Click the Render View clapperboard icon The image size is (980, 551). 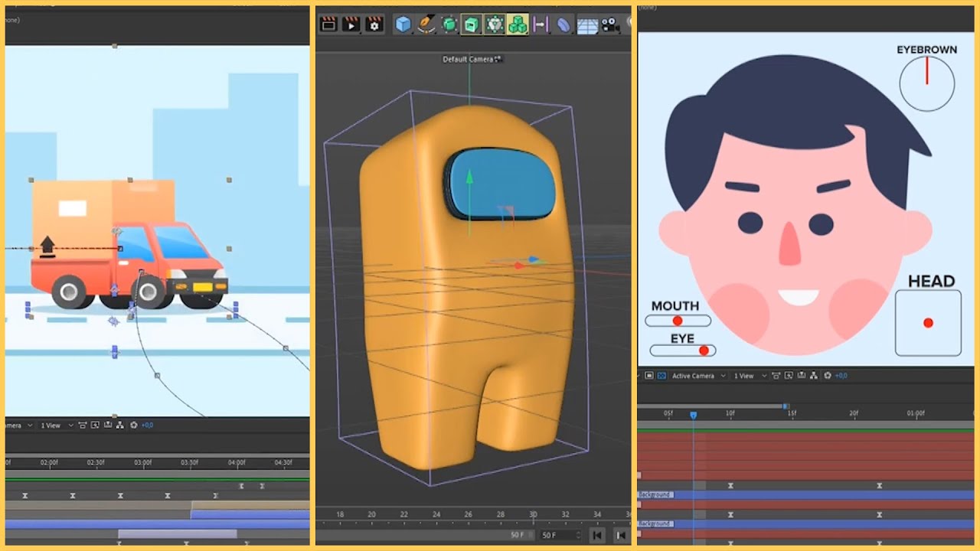coord(328,24)
